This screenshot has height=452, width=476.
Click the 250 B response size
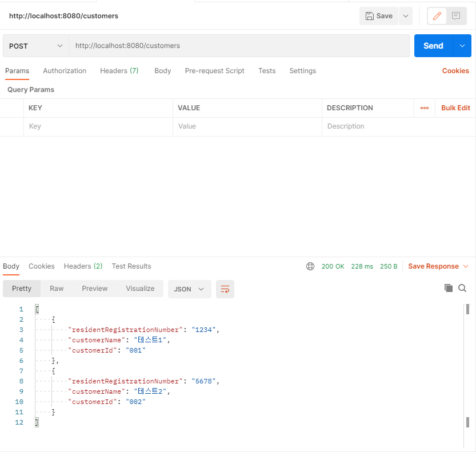tap(389, 266)
